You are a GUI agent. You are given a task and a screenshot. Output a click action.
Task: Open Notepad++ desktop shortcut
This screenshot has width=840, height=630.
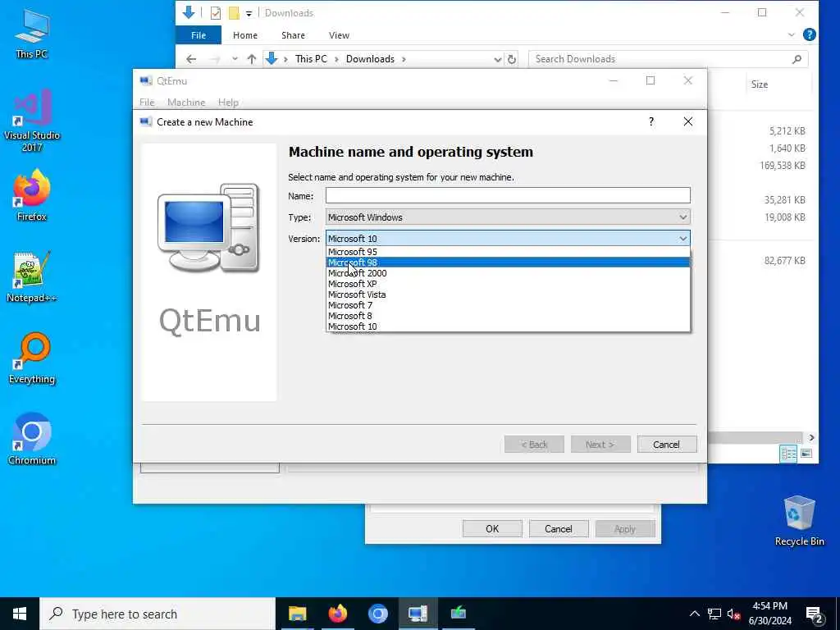coord(32,277)
